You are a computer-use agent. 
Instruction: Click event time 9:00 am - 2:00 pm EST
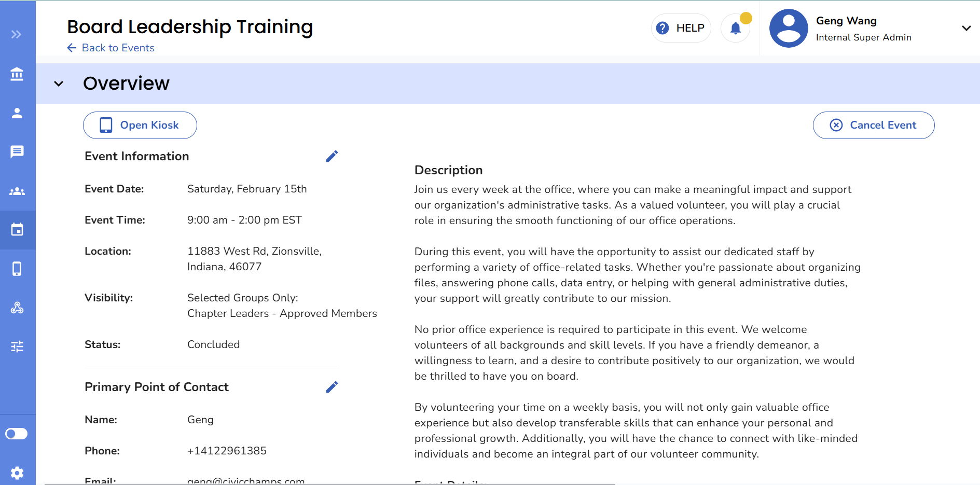pos(244,220)
